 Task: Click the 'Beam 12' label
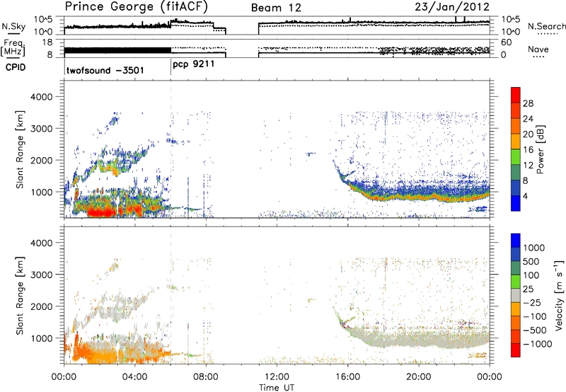(x=276, y=8)
